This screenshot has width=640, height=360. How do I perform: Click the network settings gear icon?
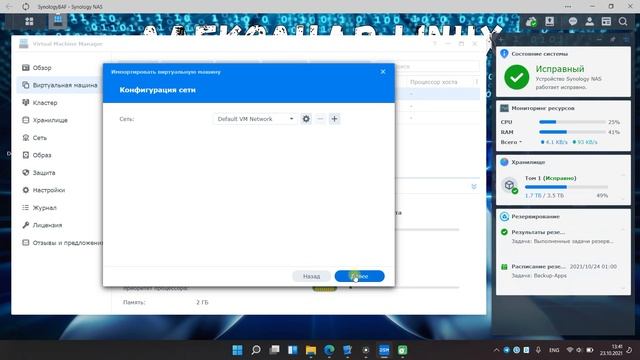click(306, 119)
